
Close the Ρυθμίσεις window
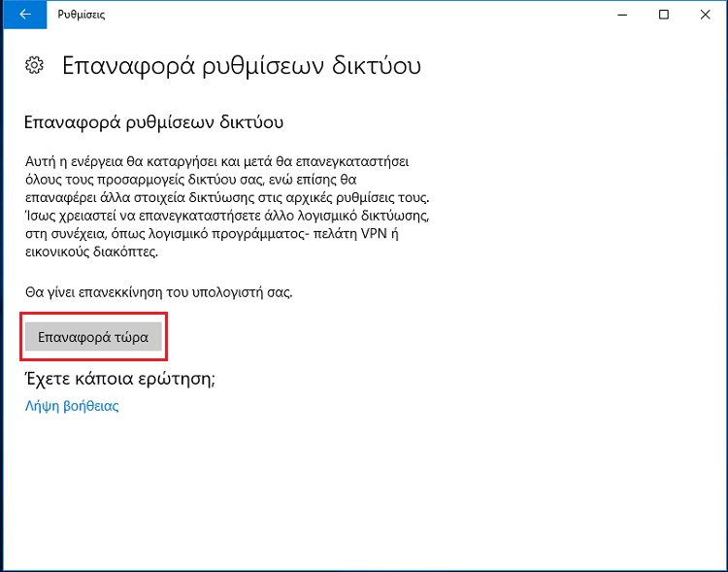point(706,15)
